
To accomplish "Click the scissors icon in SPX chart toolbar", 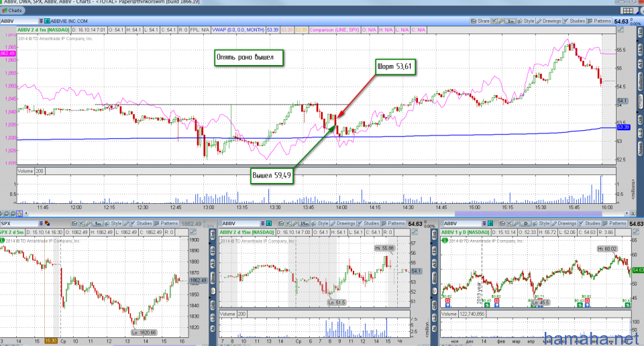I will (x=81, y=224).
